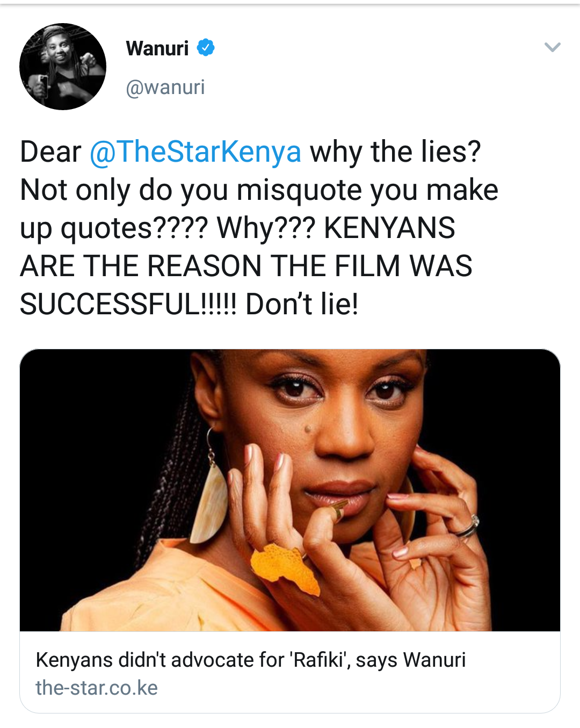Follow the @TheStarKenya mention link
This screenshot has height=728, width=580.
[x=195, y=152]
